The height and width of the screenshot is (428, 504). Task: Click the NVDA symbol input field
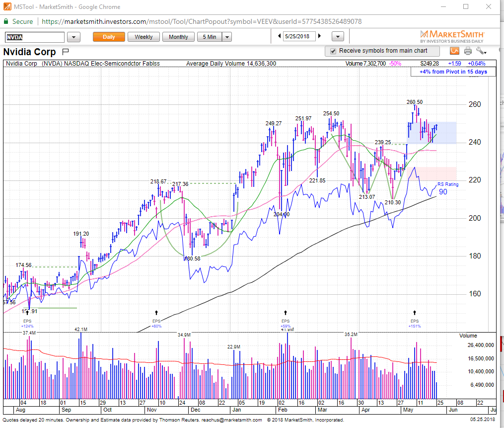tap(35, 37)
